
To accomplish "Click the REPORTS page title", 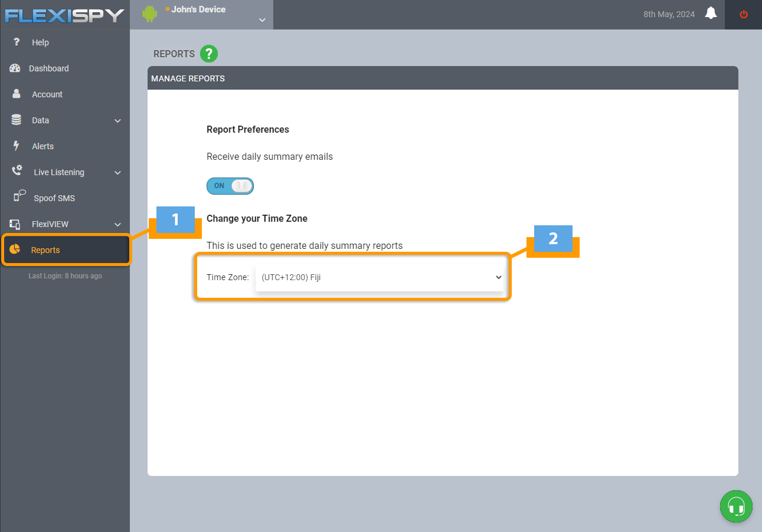I will 174,54.
